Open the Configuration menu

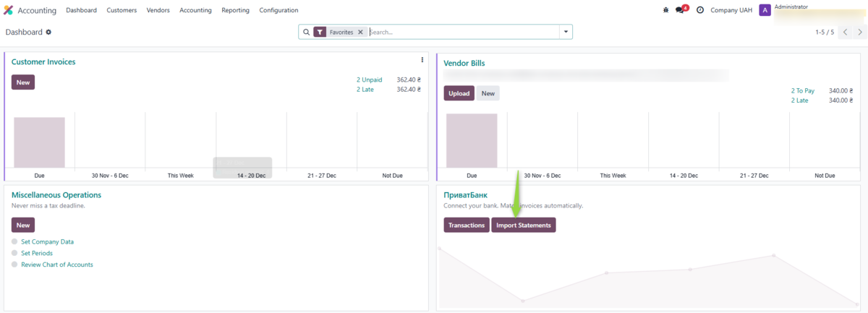click(278, 10)
